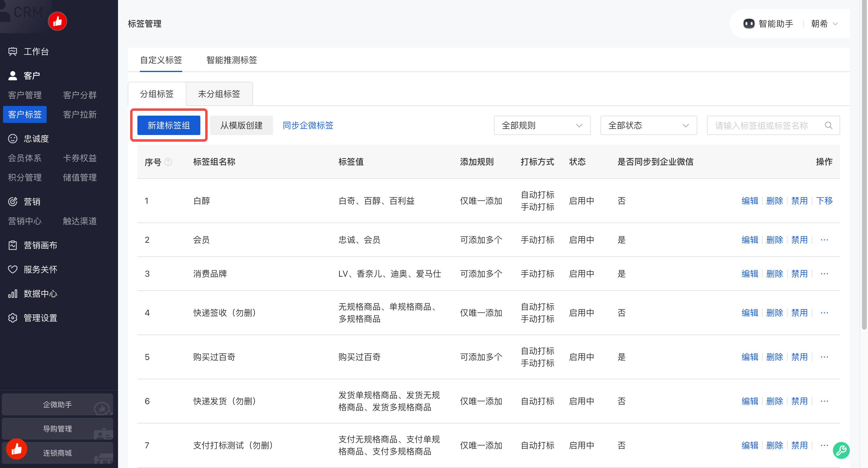Open more actions for 消费品牌 row

pyautogui.click(x=824, y=274)
